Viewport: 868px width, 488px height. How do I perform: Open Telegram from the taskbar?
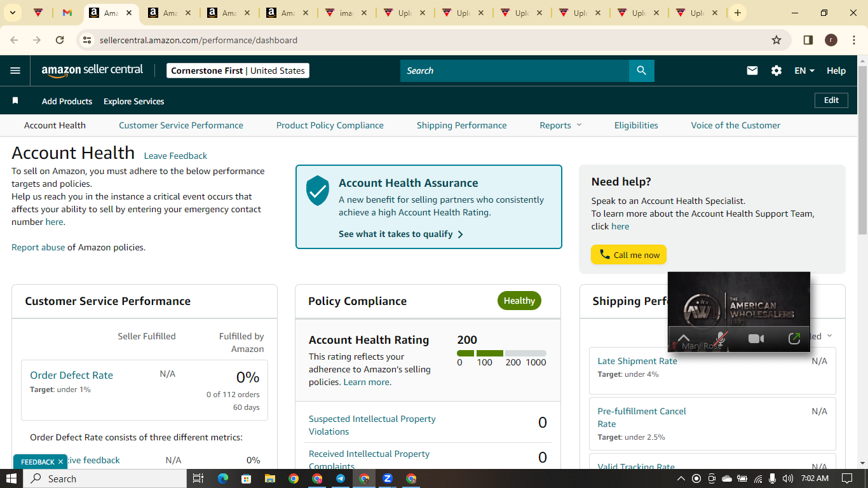[341, 478]
